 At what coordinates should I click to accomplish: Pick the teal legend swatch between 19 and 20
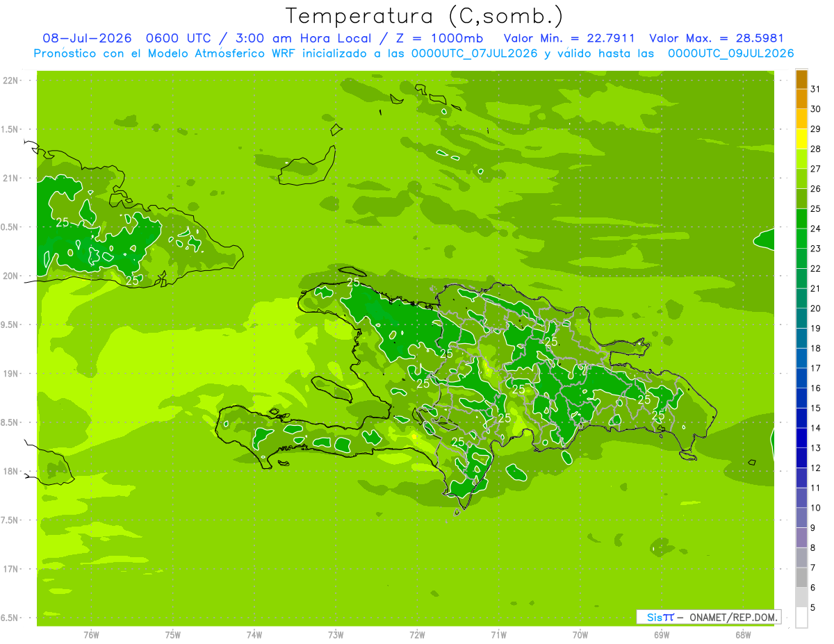pyautogui.click(x=801, y=318)
